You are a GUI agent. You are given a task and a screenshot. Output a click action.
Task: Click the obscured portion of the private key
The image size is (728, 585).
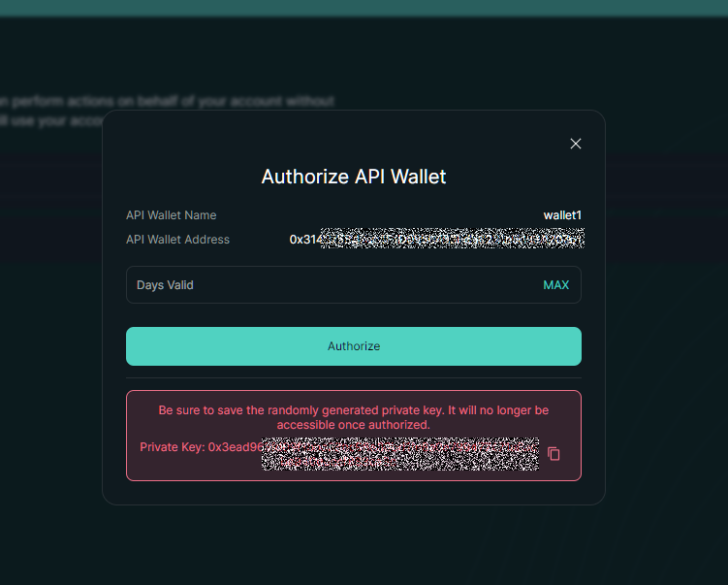pos(399,454)
